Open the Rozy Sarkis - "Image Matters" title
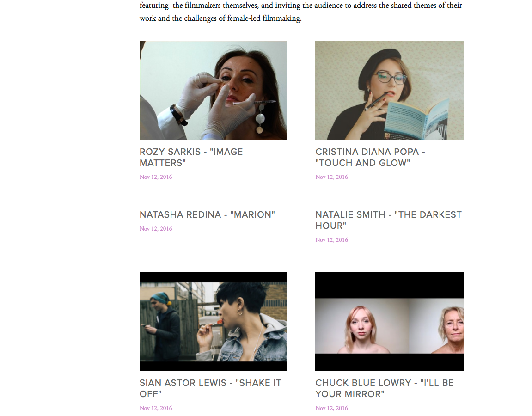The image size is (532, 416). point(191,157)
